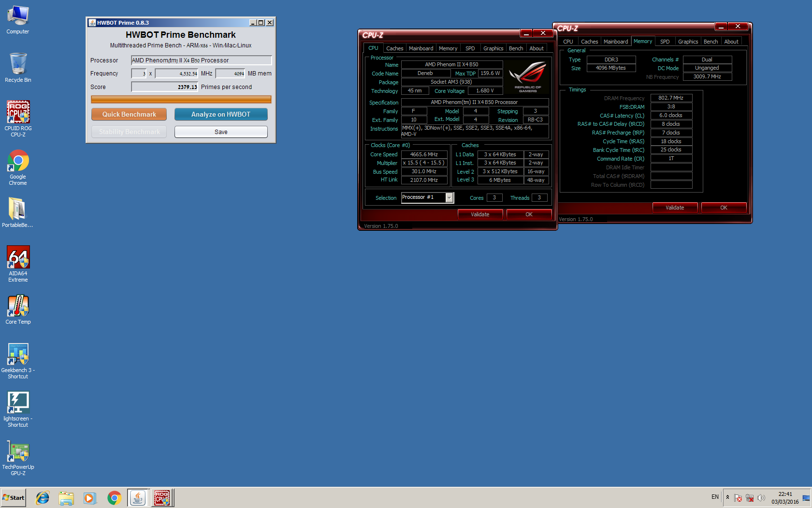Open Windows Explorer folder in taskbar
The height and width of the screenshot is (508, 812).
point(66,498)
